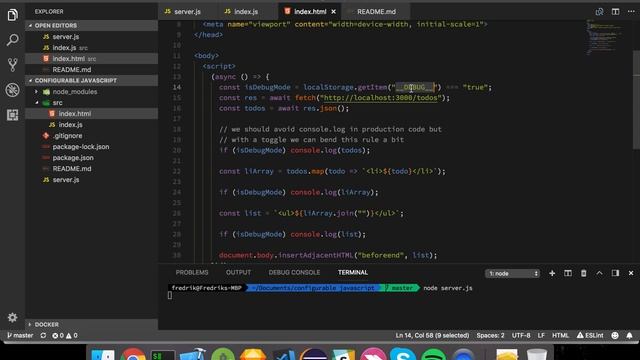Move the panel to the right side
Image resolution: width=640 pixels, height=360 pixels.
coord(615,273)
